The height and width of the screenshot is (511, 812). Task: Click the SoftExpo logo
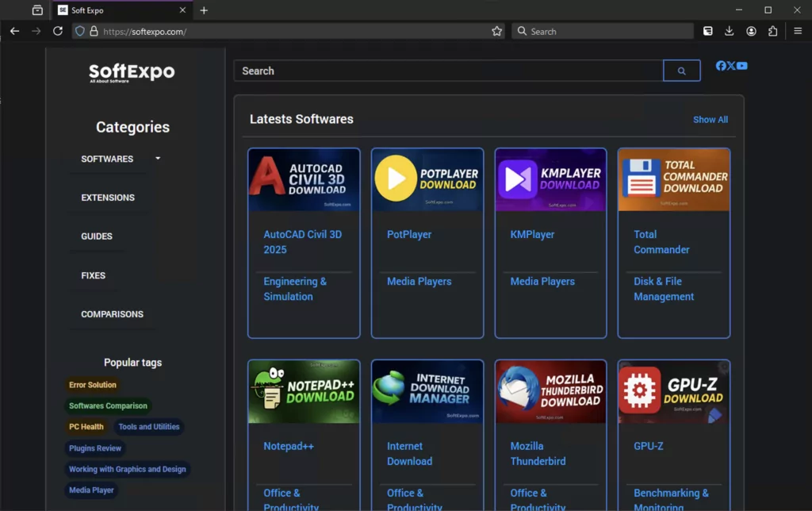coord(132,73)
